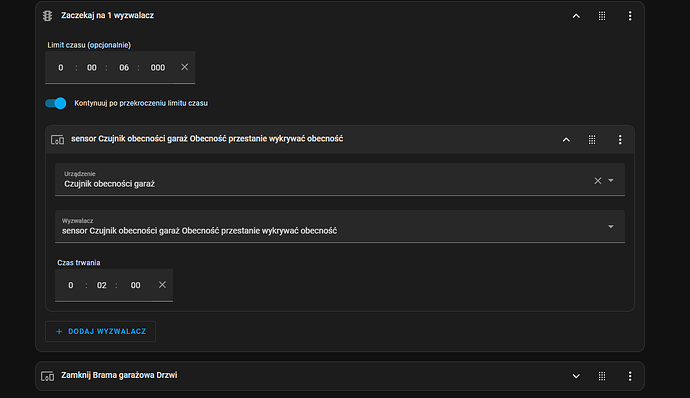Open three-dot menu of Zamknij Brama garażowa
This screenshot has width=690, height=398.
630,376
